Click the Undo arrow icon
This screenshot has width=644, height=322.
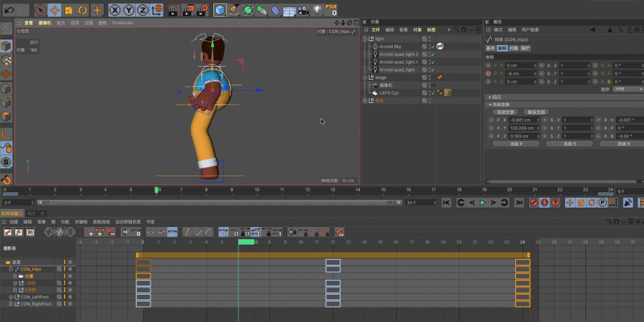tap(9, 10)
